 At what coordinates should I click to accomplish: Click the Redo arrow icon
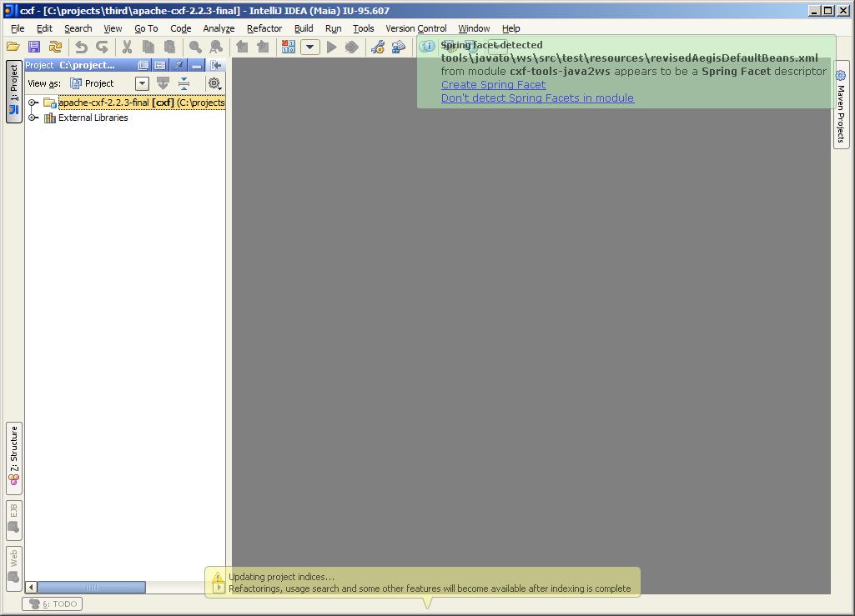tap(102, 47)
